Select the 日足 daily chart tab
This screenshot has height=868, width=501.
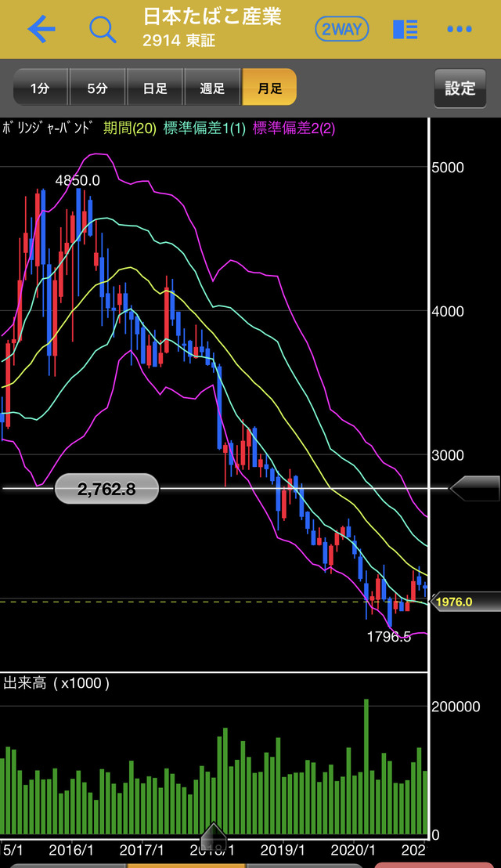155,87
